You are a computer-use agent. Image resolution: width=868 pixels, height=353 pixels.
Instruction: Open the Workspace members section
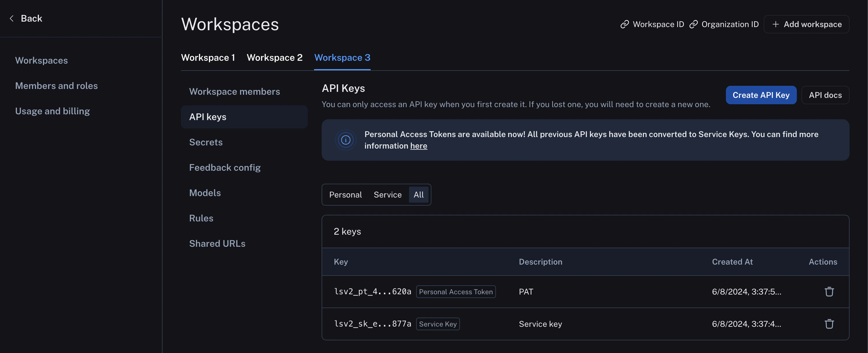(x=235, y=91)
